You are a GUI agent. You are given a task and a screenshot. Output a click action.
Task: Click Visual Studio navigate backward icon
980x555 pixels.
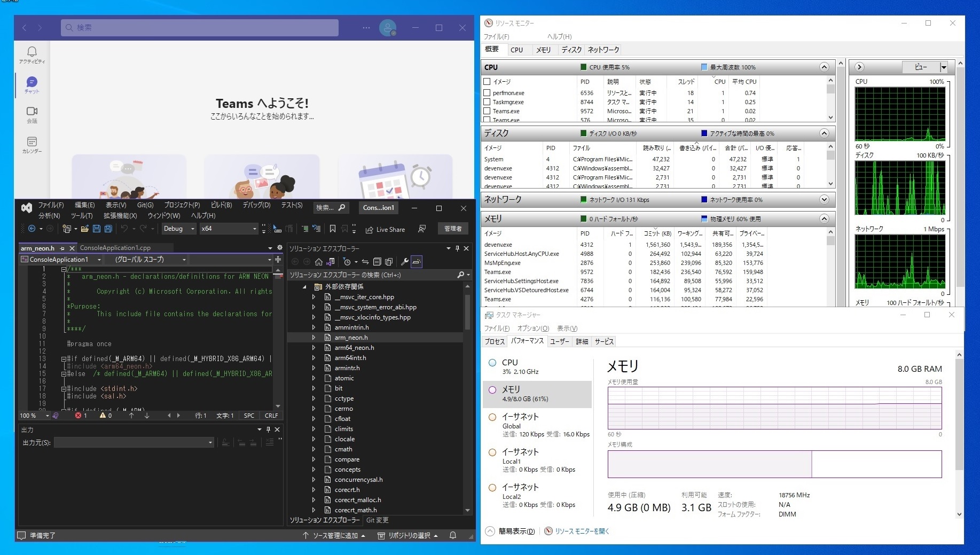point(32,229)
